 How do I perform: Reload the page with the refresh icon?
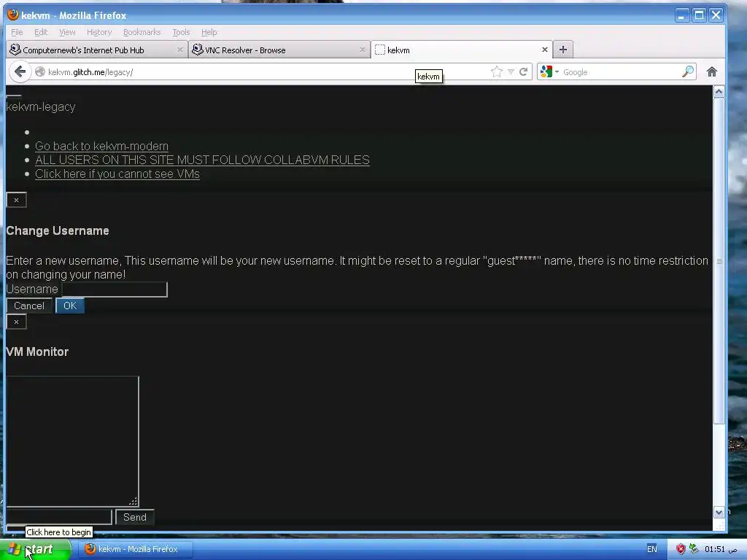point(523,72)
